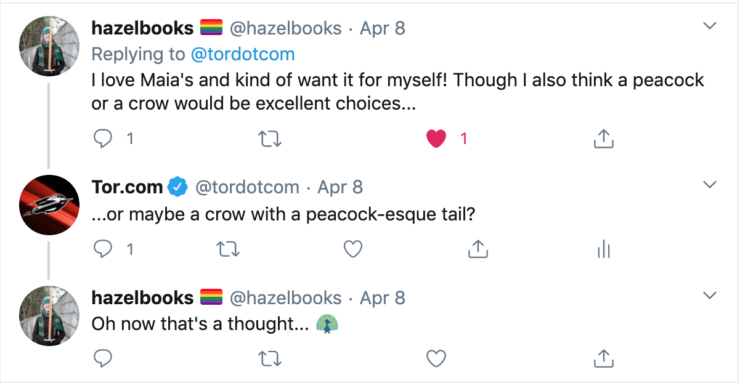Like the "Oh now that's a thought" tweet

[436, 359]
